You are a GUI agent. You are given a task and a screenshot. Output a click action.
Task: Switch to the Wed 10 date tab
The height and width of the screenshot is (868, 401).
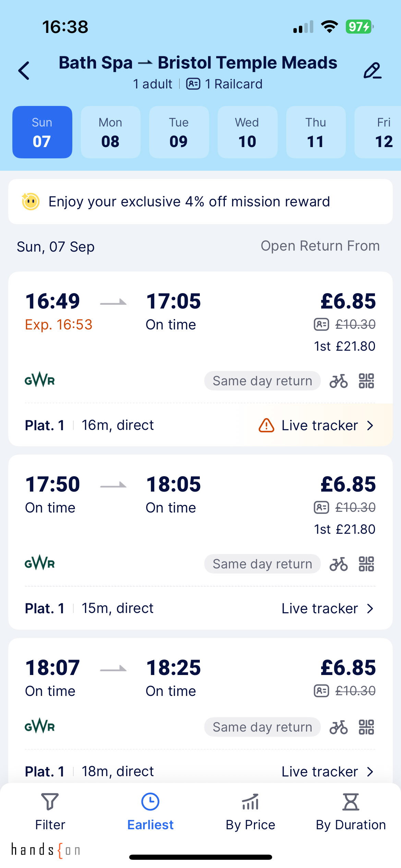tap(247, 132)
